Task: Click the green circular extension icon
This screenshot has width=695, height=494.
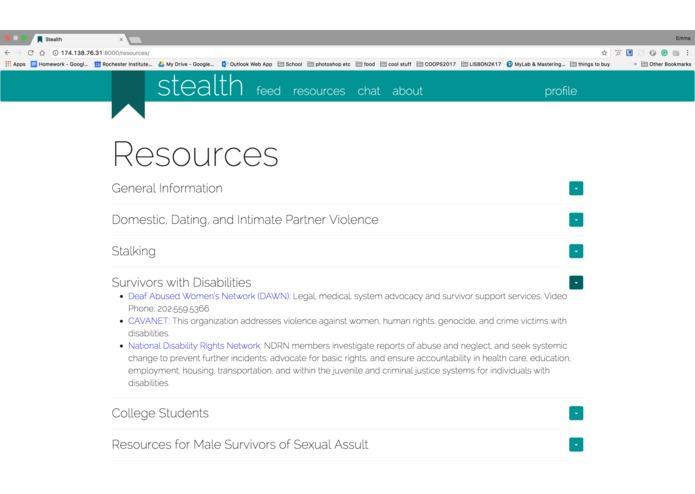Action: pyautogui.click(x=664, y=53)
